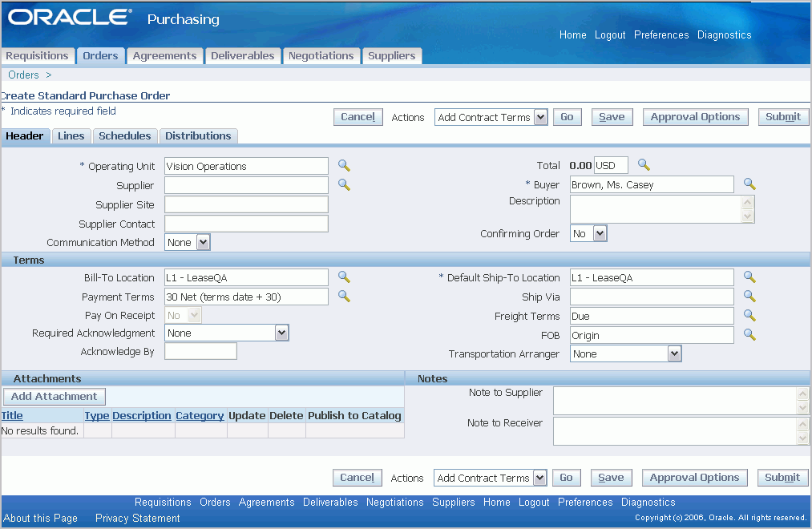Click Description scrollbar down arrow
The width and height of the screenshot is (812, 529).
pos(747,216)
